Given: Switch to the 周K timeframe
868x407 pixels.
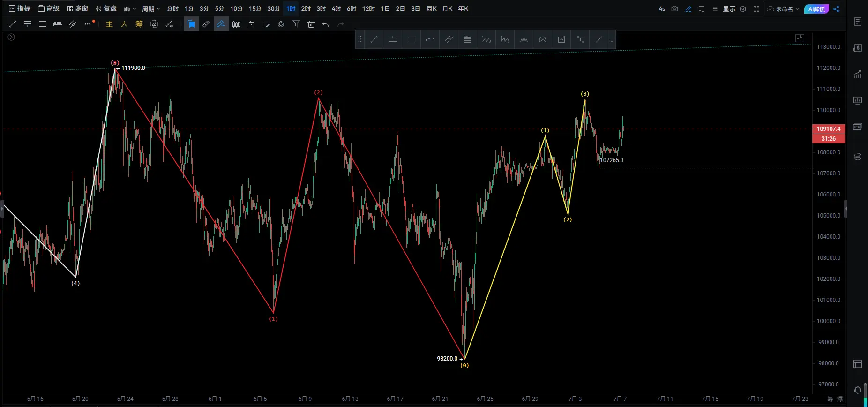Looking at the screenshot, I should click(x=432, y=8).
